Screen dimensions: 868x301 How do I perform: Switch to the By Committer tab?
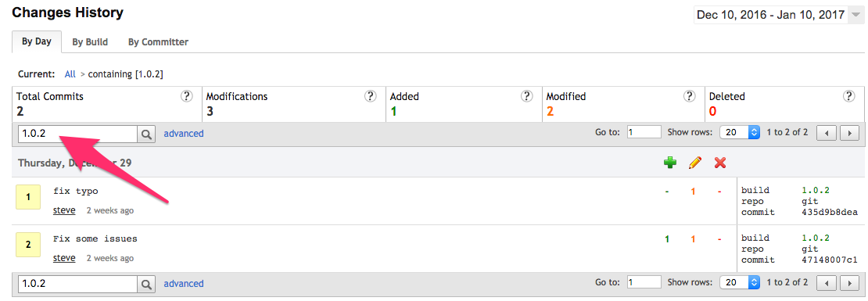coord(158,42)
